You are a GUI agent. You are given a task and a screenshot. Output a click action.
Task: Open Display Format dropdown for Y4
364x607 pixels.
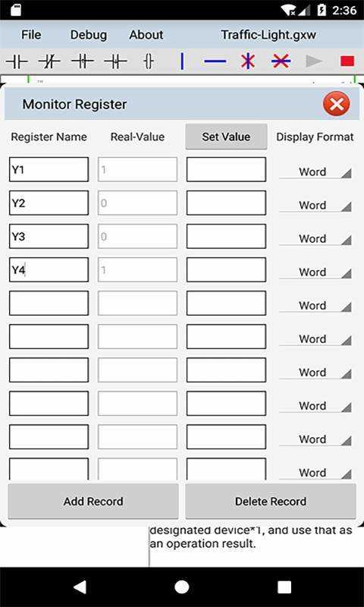click(315, 272)
